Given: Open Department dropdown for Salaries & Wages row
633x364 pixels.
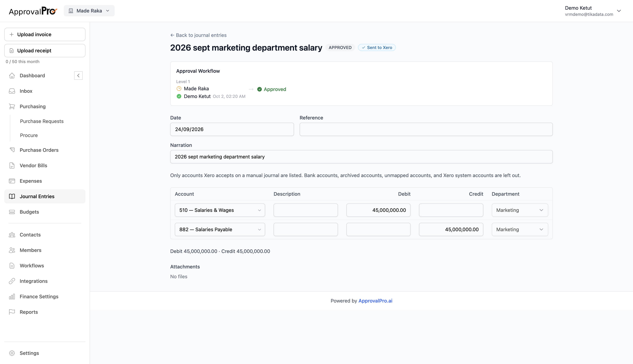Looking at the screenshot, I should (520, 210).
